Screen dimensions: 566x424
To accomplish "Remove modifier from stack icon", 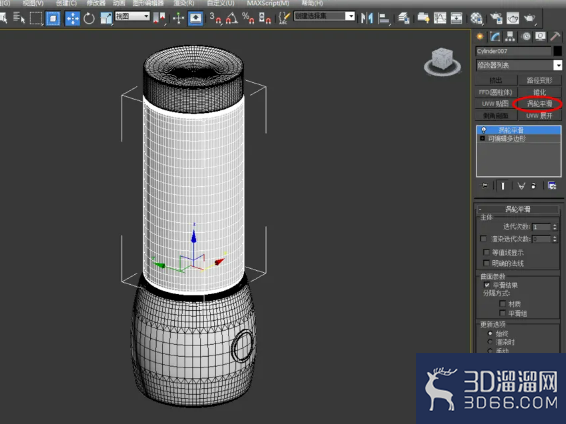I will (534, 186).
